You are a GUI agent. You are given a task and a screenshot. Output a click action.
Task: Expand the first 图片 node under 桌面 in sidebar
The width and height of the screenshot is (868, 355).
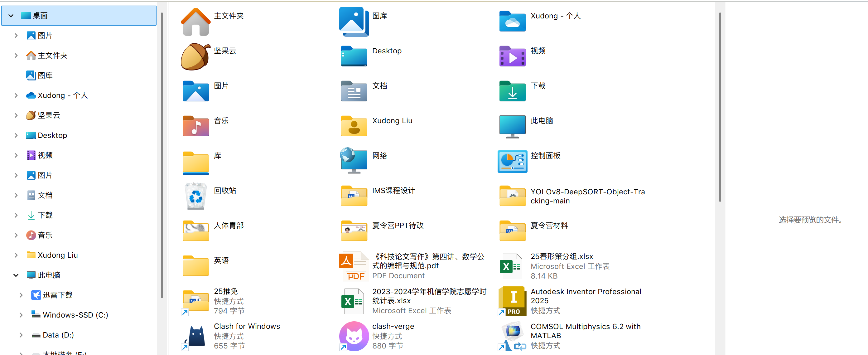click(16, 35)
